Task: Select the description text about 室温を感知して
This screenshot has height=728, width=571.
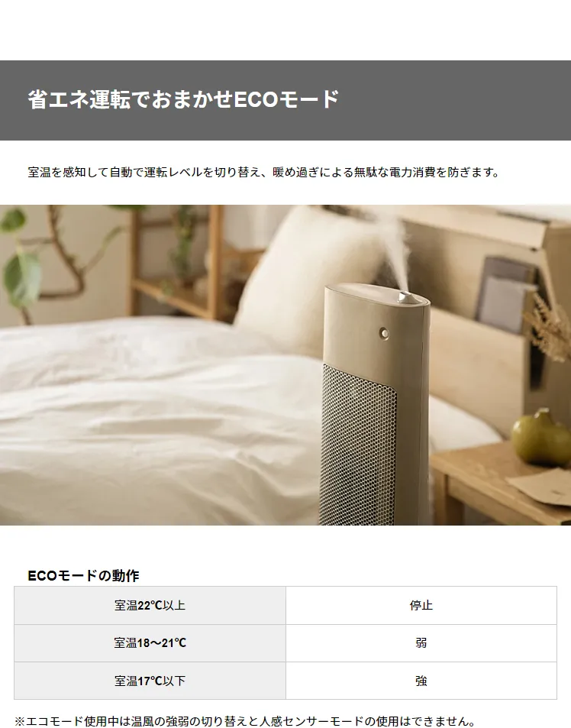Action: click(x=263, y=172)
